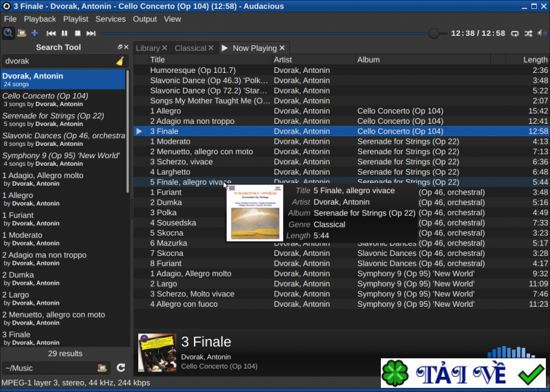
Task: Click the playback seek slider handle
Action: tap(434, 33)
